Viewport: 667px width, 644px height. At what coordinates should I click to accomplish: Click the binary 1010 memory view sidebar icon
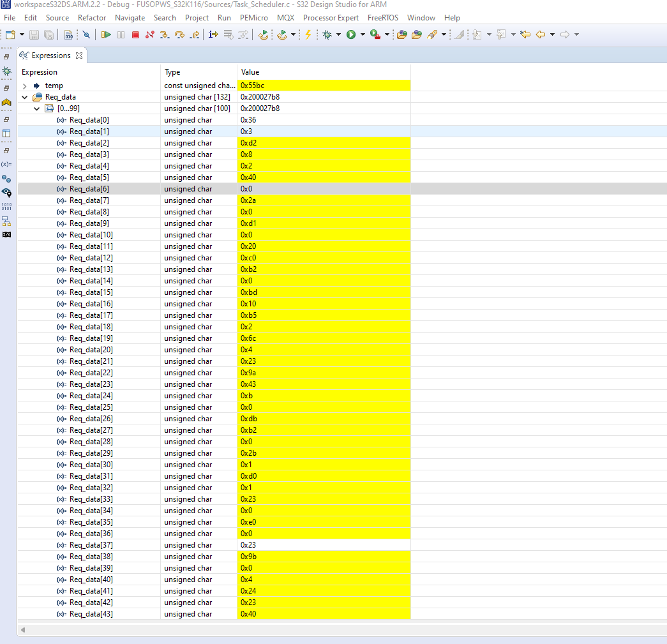(6, 206)
